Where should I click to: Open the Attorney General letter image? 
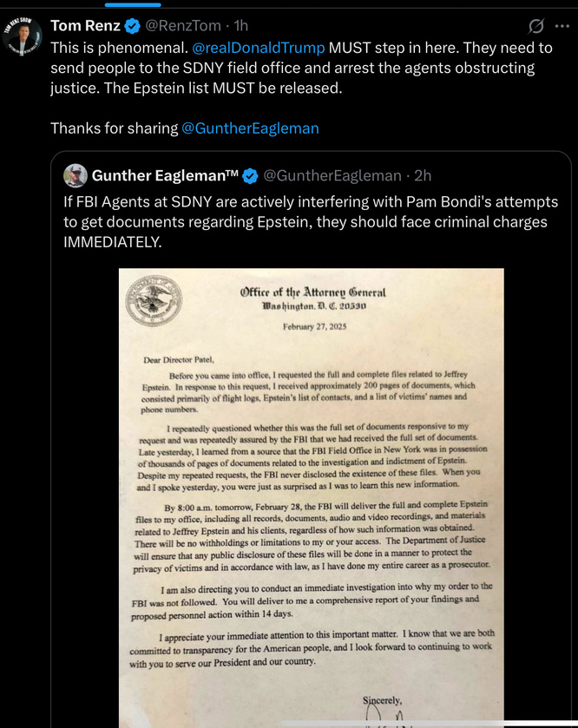pyautogui.click(x=311, y=495)
